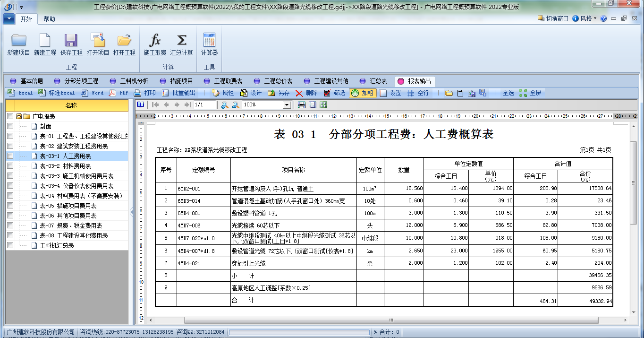Screen dimensions: 644x338
Task: Click the 筛选 filter button
Action: click(334, 93)
